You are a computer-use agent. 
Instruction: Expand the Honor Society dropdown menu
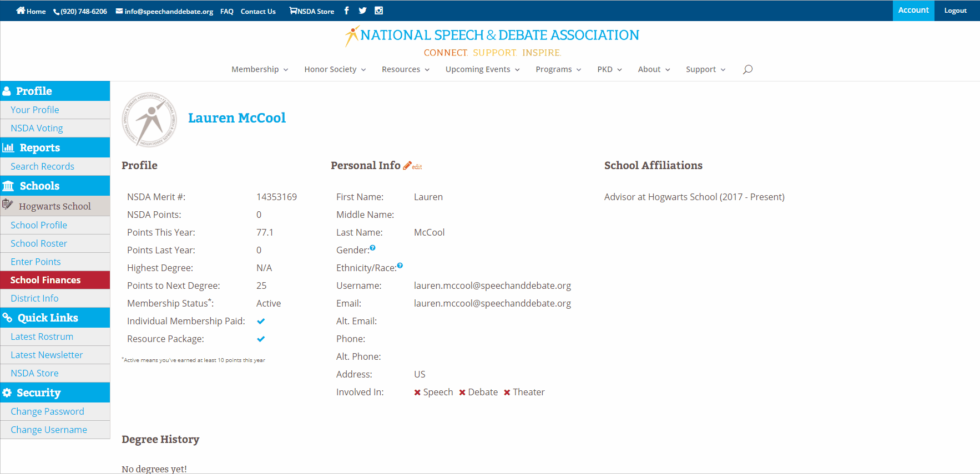click(335, 69)
